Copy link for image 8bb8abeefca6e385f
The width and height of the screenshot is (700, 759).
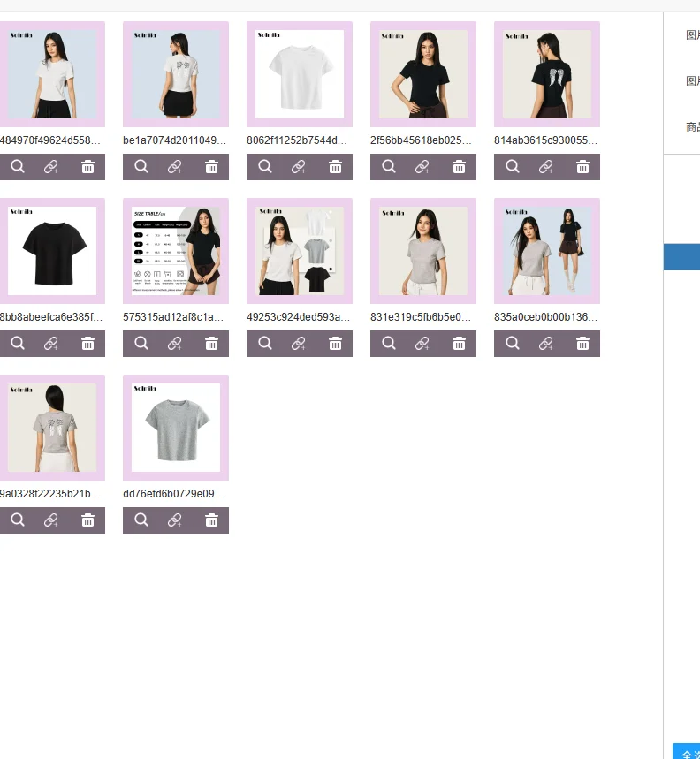pyautogui.click(x=51, y=344)
